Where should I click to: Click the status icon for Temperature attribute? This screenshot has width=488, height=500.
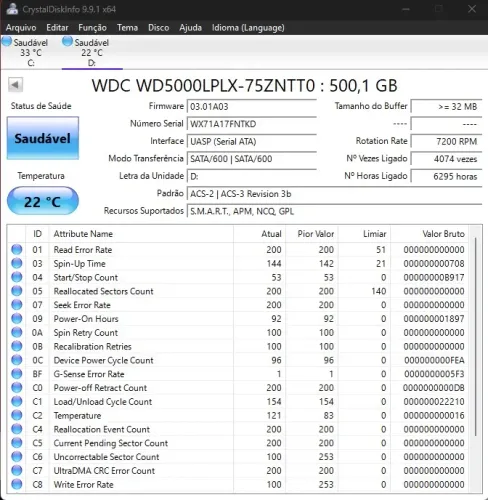point(17,415)
